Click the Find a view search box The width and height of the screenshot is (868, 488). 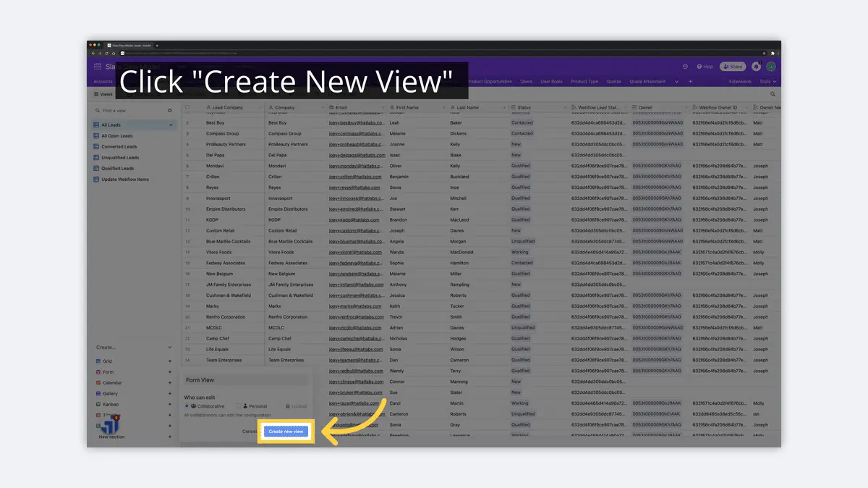[x=130, y=111]
